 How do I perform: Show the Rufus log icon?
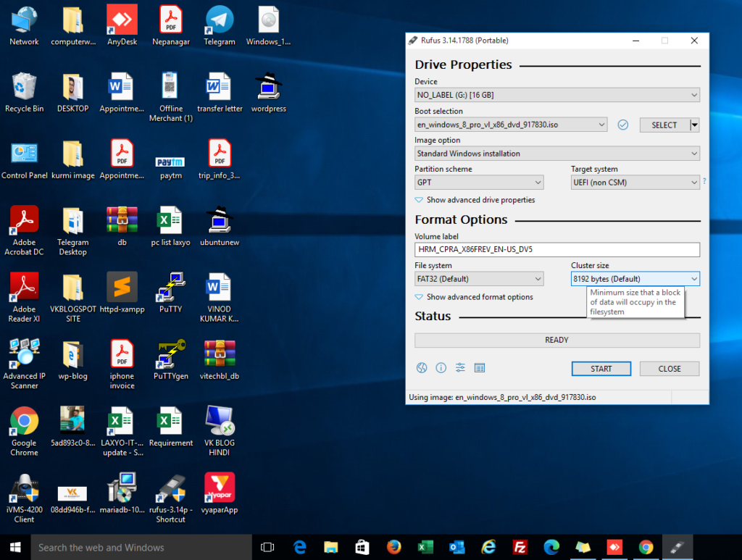[479, 368]
